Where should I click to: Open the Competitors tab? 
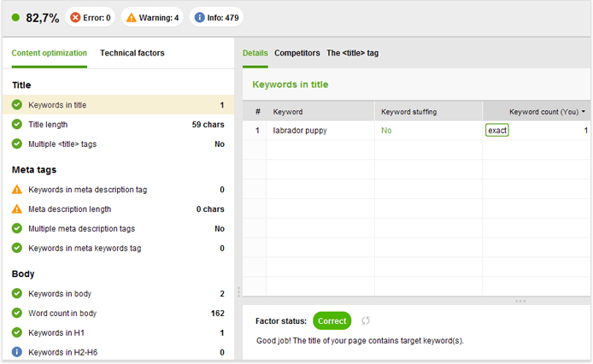tap(296, 53)
